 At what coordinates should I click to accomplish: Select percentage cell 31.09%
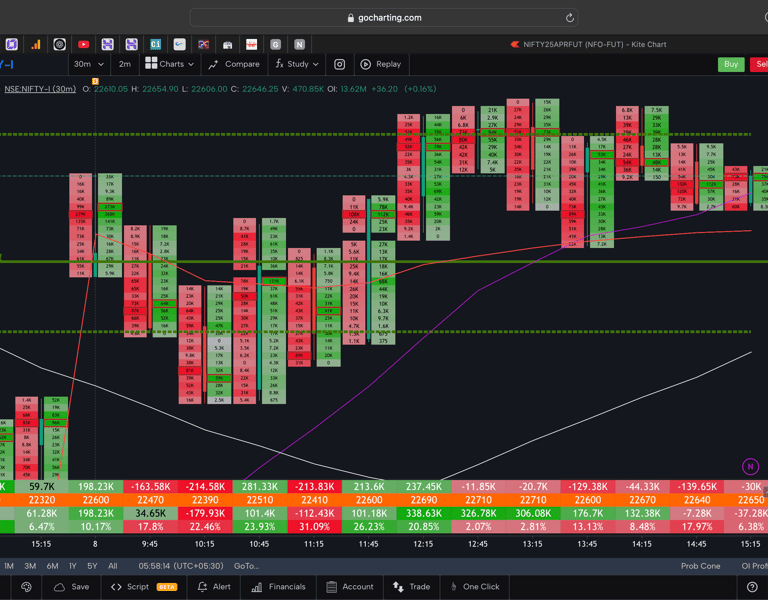click(314, 527)
